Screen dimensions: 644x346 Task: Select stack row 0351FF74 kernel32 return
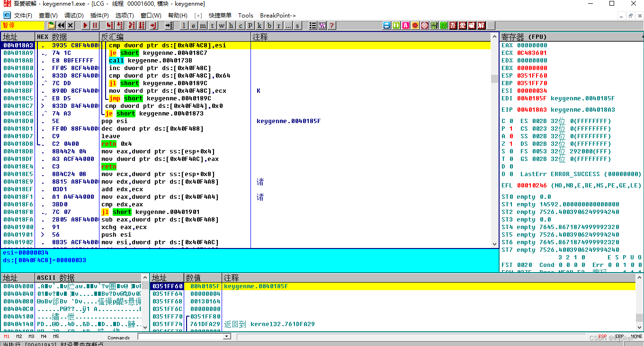(393, 324)
